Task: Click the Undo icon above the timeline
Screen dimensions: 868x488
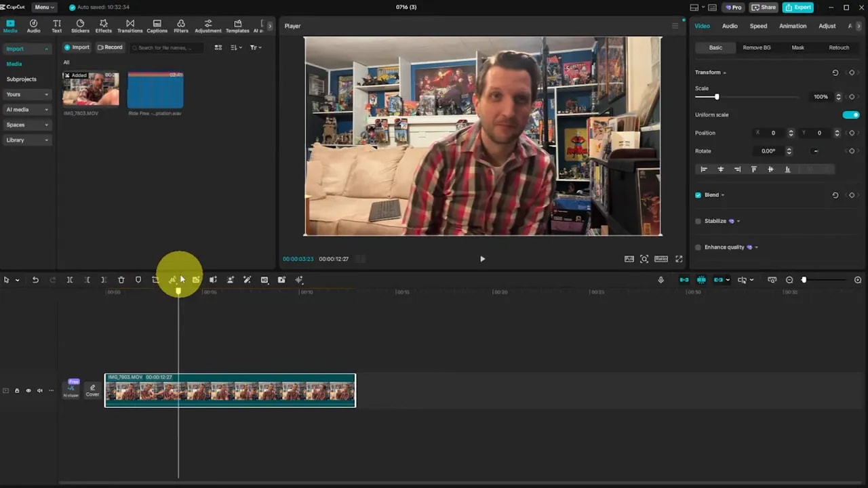Action: tap(35, 279)
